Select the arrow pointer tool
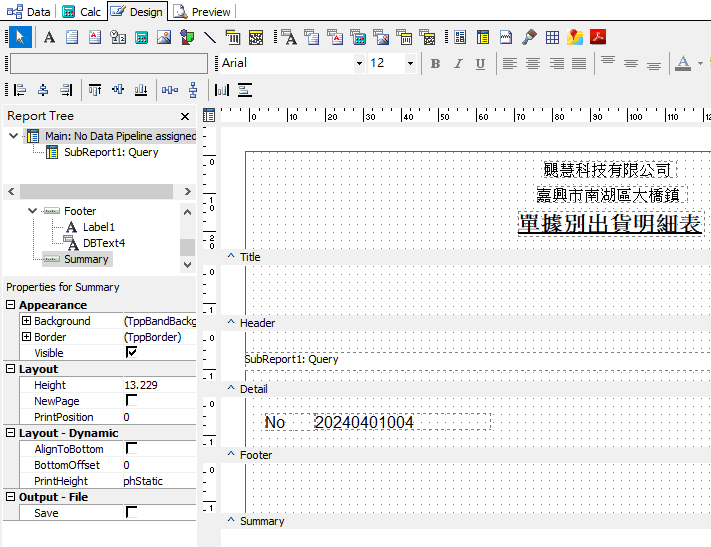This screenshot has height=547, width=711. click(20, 37)
